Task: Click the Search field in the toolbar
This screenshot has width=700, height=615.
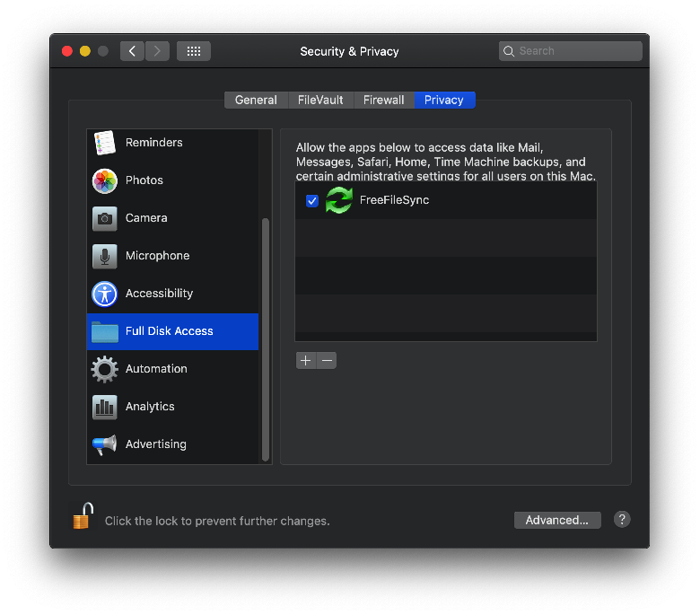Action: [571, 51]
